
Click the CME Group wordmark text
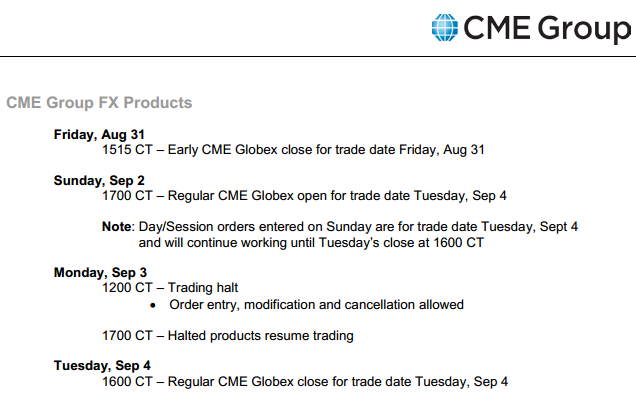click(547, 29)
